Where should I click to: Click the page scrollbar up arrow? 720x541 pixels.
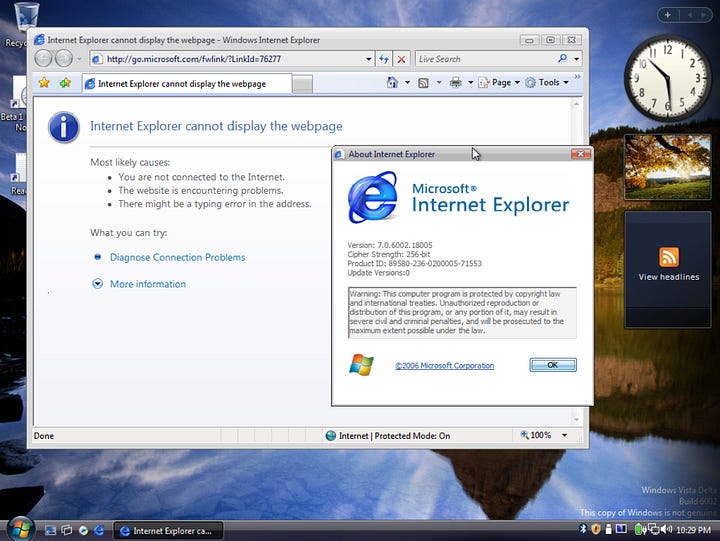click(576, 104)
